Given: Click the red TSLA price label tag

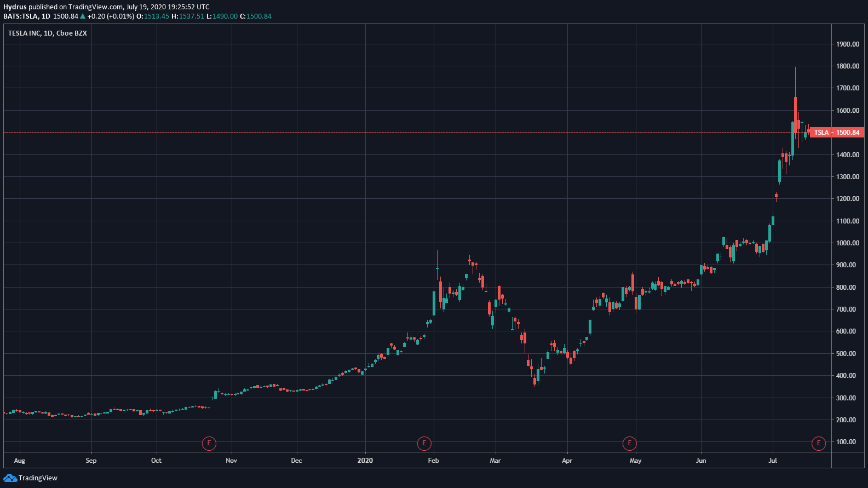Looking at the screenshot, I should (821, 133).
